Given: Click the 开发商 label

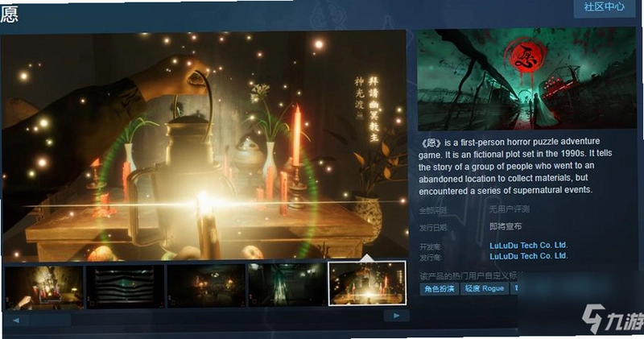Looking at the screenshot, I should pyautogui.click(x=430, y=246).
